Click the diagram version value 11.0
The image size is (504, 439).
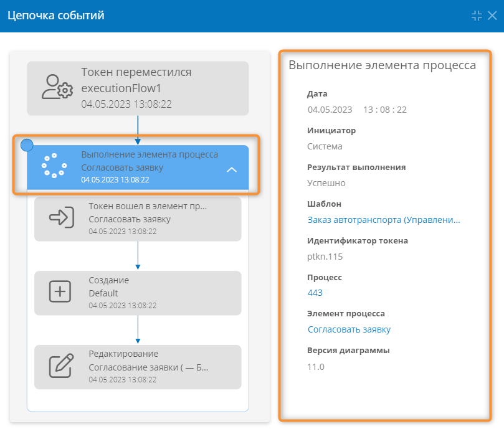[x=316, y=367]
